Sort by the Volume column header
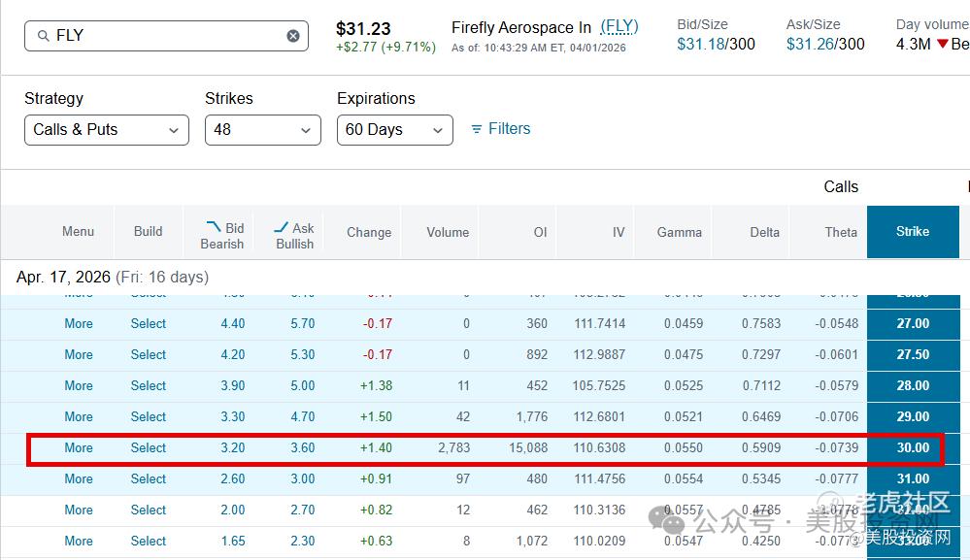Screen dimensions: 970x560 tap(448, 232)
